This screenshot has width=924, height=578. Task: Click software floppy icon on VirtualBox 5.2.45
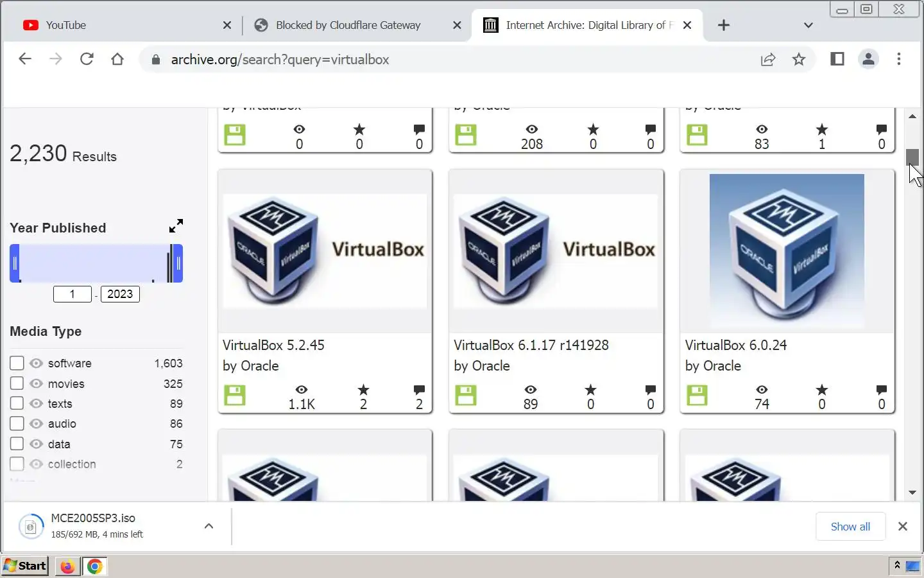pos(235,395)
